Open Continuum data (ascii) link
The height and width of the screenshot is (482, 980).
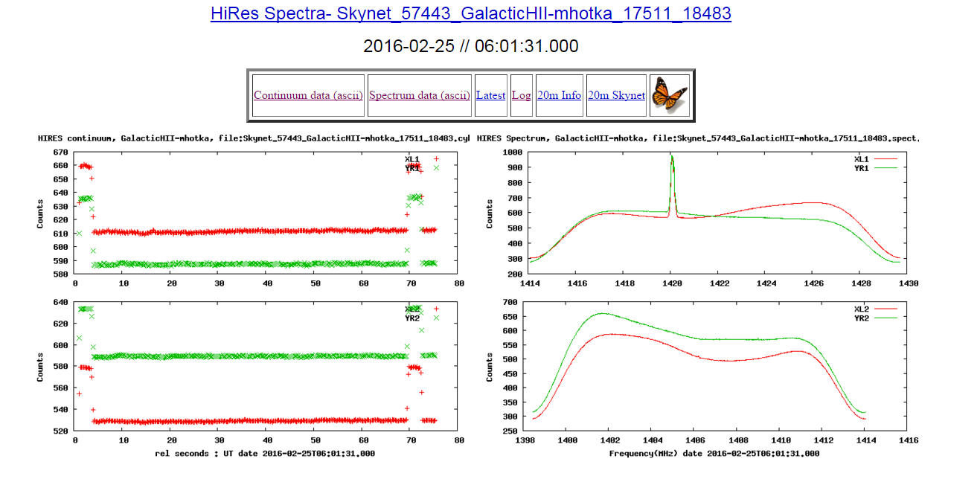[x=308, y=95]
